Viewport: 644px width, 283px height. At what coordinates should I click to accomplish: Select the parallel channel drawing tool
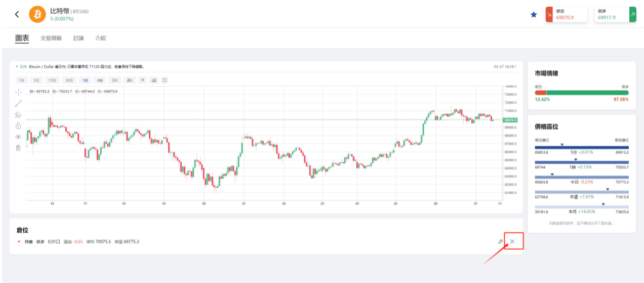point(18,115)
